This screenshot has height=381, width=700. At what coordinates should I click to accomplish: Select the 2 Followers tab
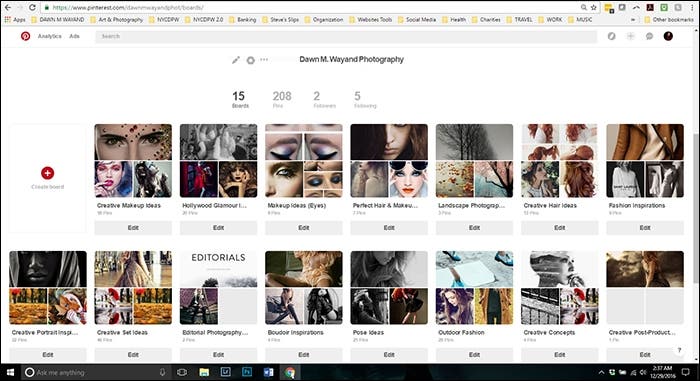pyautogui.click(x=324, y=99)
